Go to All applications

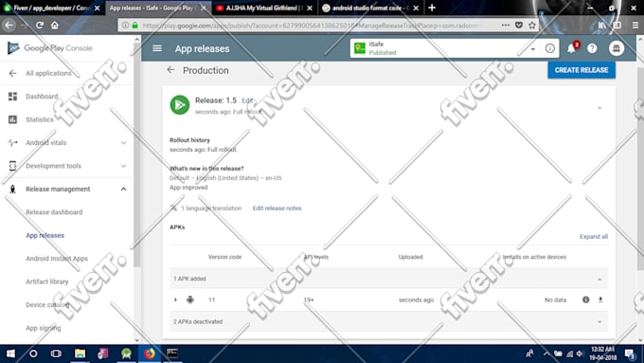coord(48,73)
